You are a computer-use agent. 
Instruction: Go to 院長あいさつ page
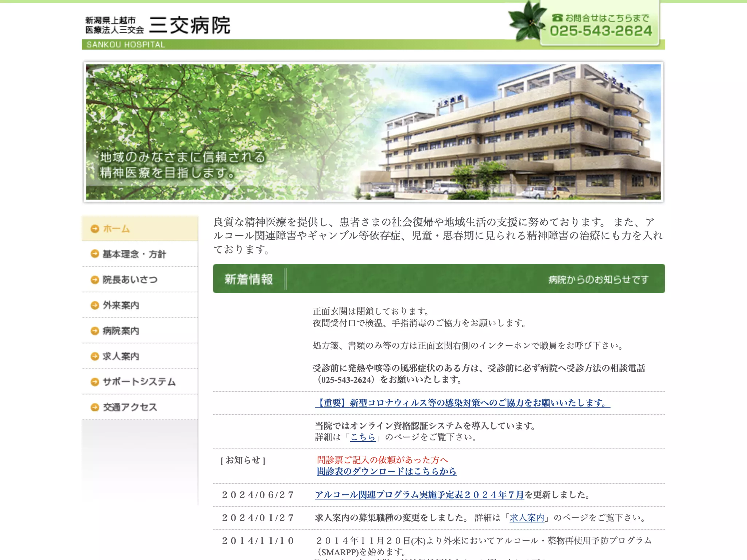pos(140,280)
